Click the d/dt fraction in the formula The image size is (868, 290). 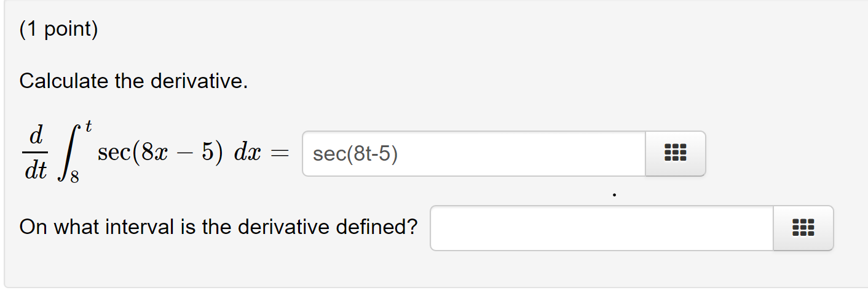click(36, 153)
